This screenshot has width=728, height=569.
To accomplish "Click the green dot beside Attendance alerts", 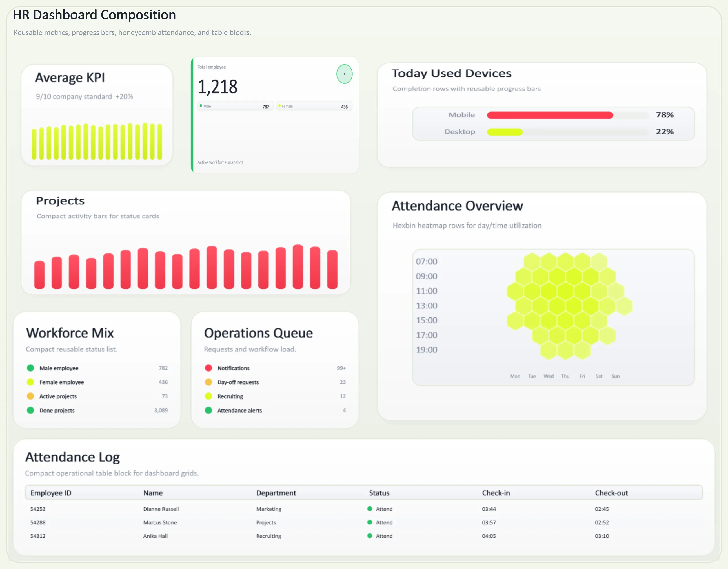I will [208, 410].
